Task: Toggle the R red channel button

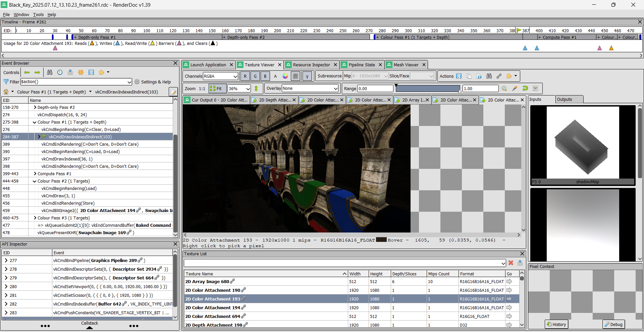Action: click(245, 76)
